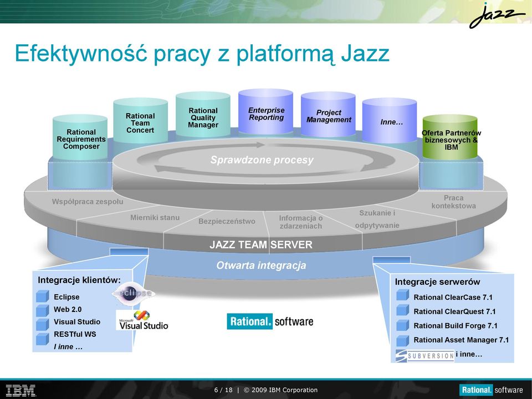Select the Rational Requirements Composer cylinder
The width and height of the screenshot is (532, 399).
pos(80,137)
